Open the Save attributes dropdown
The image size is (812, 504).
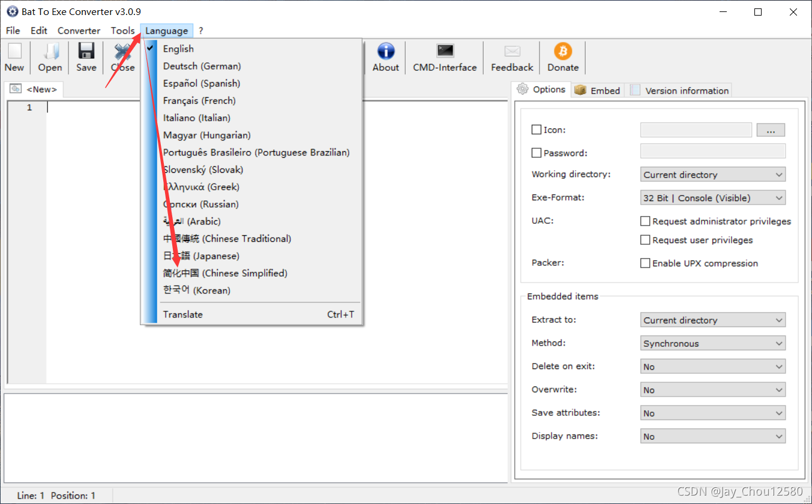(x=713, y=413)
